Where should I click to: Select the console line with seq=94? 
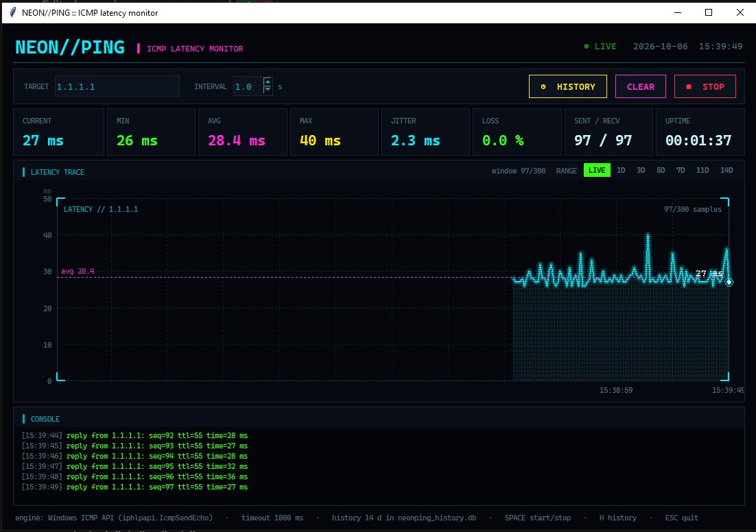(x=134, y=456)
